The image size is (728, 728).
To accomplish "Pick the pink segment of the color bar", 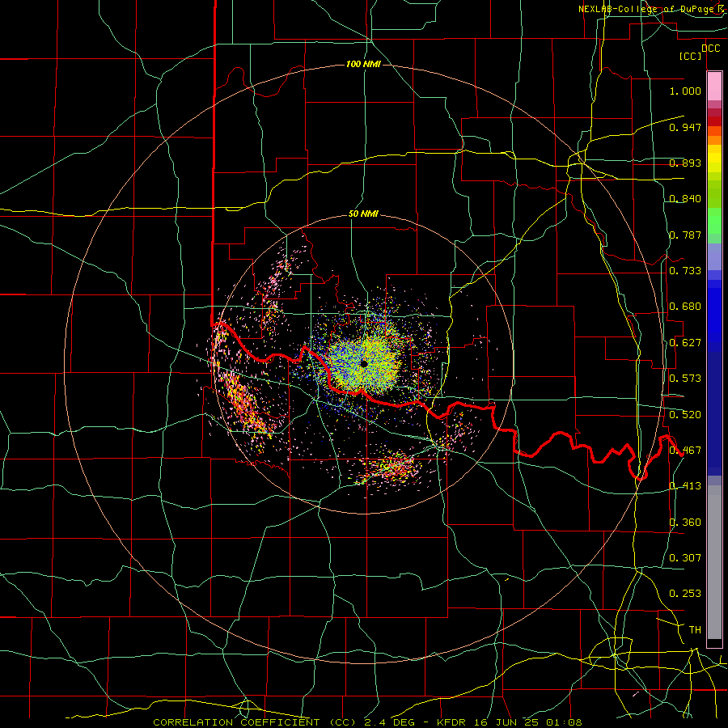I will coord(714,87).
